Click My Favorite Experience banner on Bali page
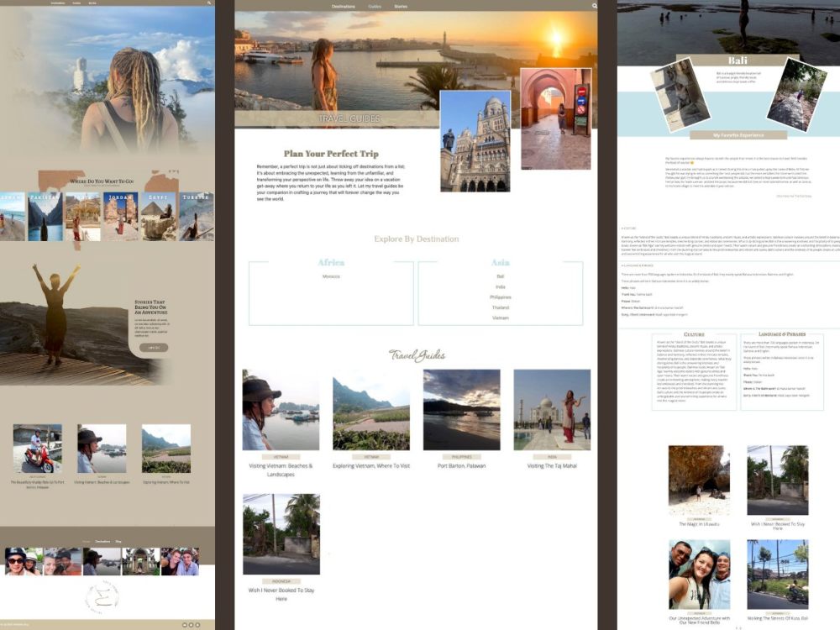Viewport: 840px width, 630px height. coord(738,135)
